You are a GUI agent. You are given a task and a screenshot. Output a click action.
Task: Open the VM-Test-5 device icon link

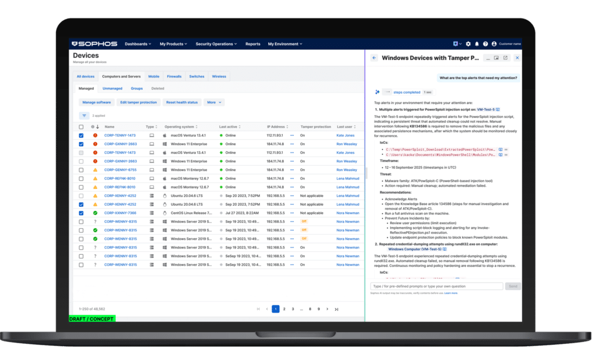click(x=498, y=110)
